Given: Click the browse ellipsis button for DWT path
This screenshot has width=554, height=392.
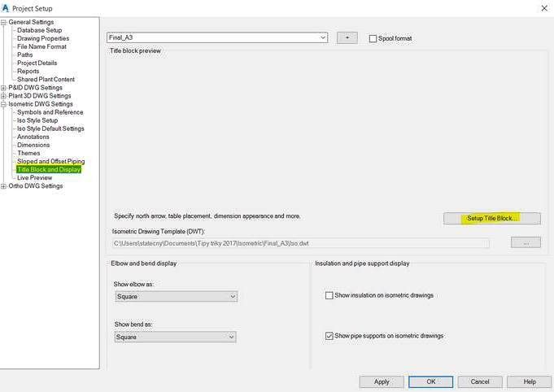Looking at the screenshot, I should pos(526,242).
